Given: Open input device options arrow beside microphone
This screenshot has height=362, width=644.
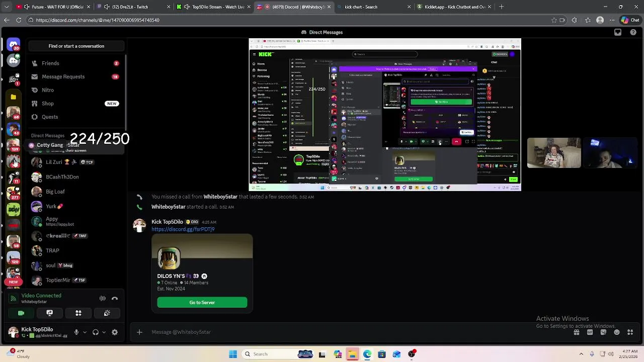Looking at the screenshot, I should (x=85, y=332).
